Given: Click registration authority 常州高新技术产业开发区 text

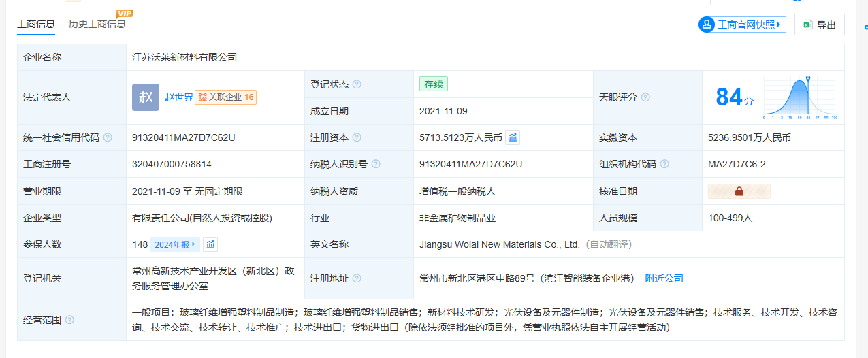Looking at the screenshot, I should (213, 278).
